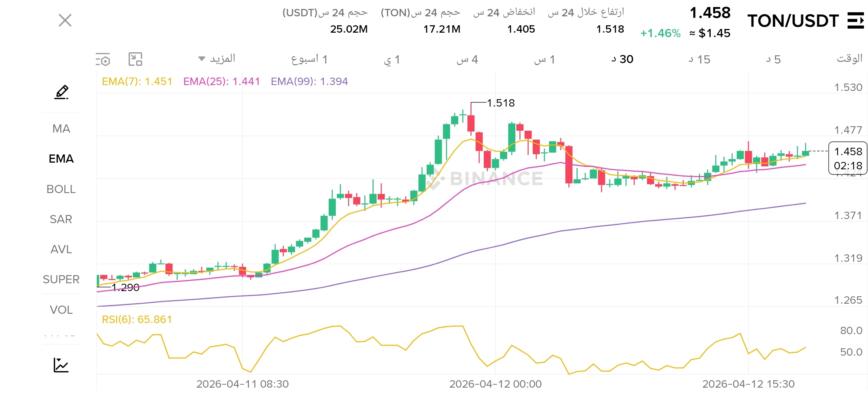Select the 1 week interval
Screen dimensions: 868x401
(309, 59)
